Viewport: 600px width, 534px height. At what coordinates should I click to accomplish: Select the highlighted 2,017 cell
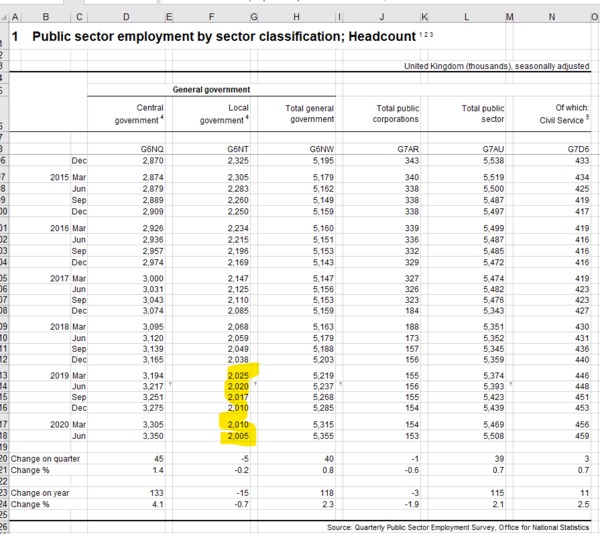(x=236, y=394)
